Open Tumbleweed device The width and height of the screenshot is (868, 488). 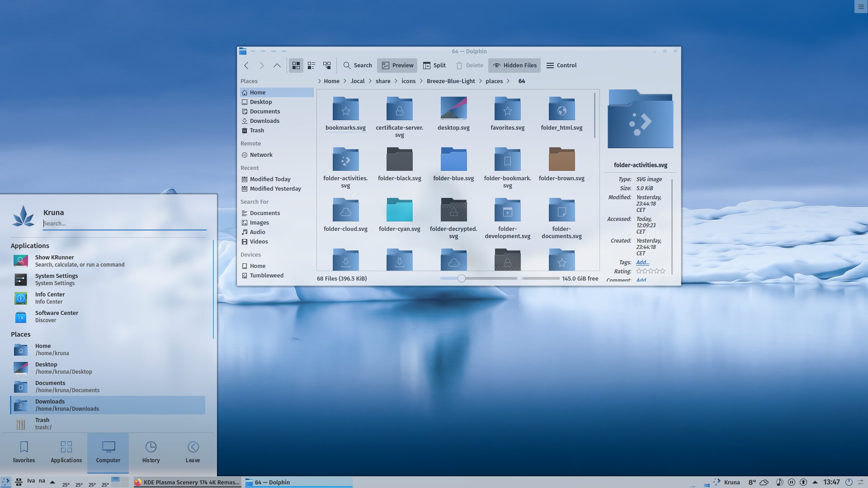pyautogui.click(x=277, y=276)
